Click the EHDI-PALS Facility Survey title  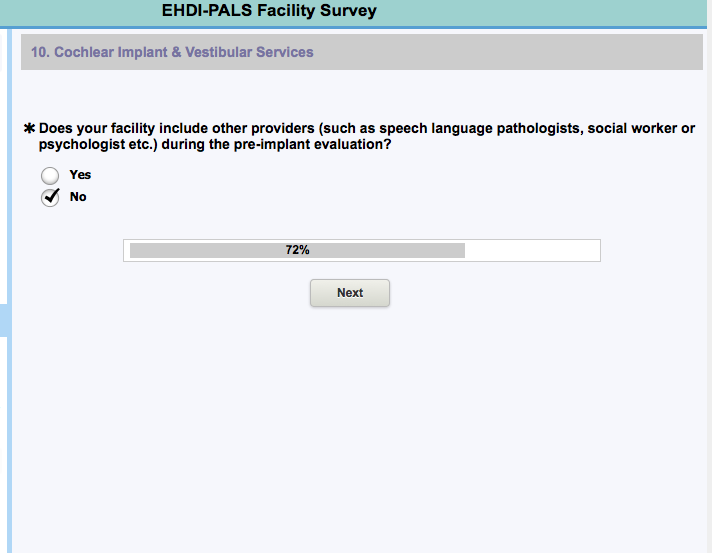point(269,12)
